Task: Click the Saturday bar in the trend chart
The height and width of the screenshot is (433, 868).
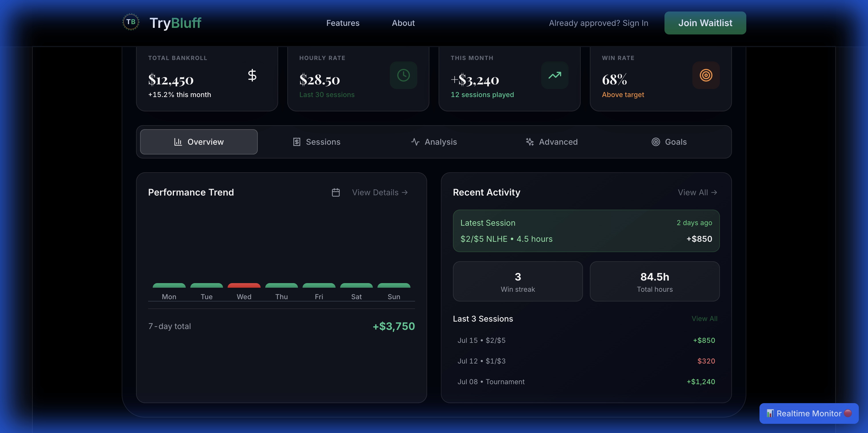Action: [x=356, y=286]
